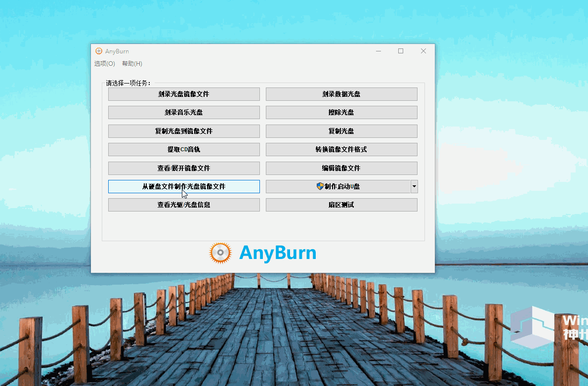Open 转换镜像文件格式 task
This screenshot has height=386, width=588.
[x=341, y=150]
